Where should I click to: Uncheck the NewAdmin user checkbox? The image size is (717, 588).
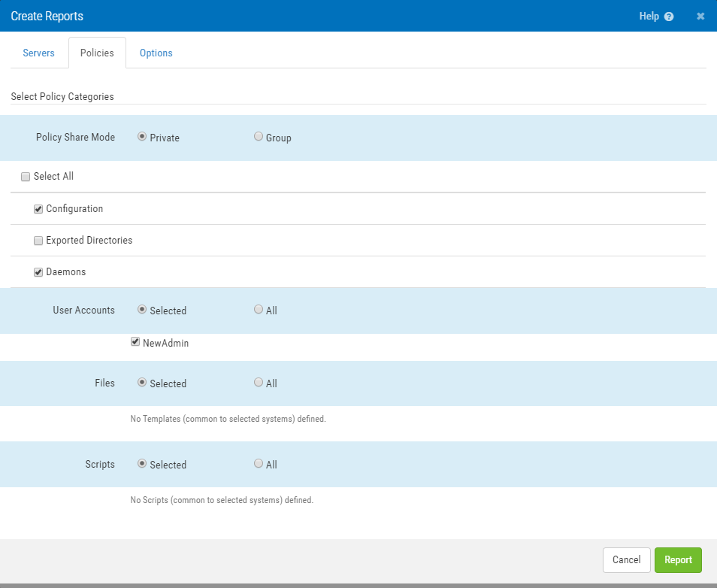coord(135,342)
